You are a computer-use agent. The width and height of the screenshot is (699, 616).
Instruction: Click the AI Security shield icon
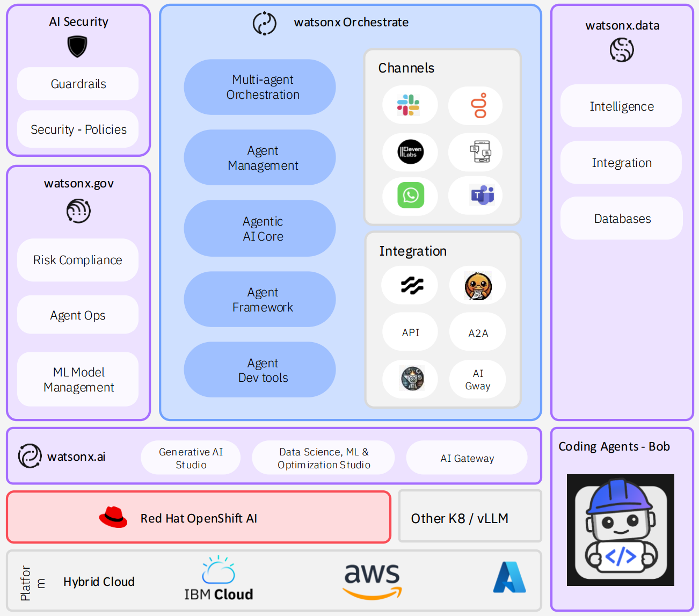tap(77, 47)
